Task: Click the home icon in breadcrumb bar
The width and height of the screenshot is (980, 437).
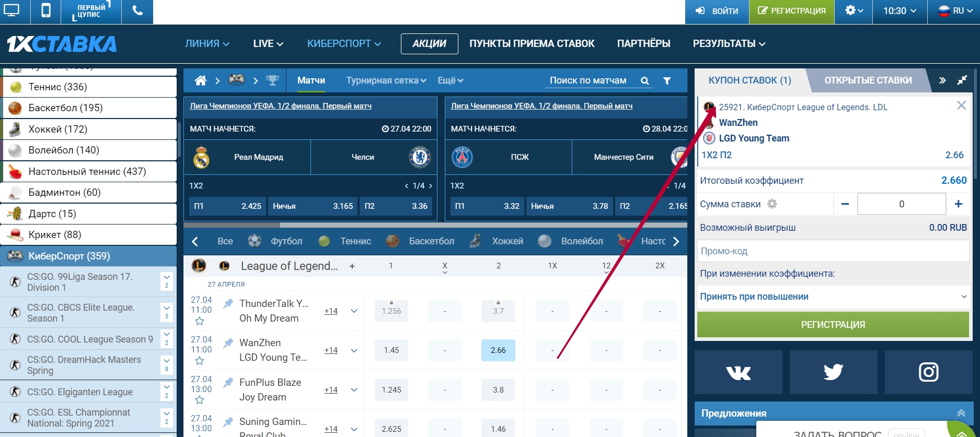Action: [200, 80]
